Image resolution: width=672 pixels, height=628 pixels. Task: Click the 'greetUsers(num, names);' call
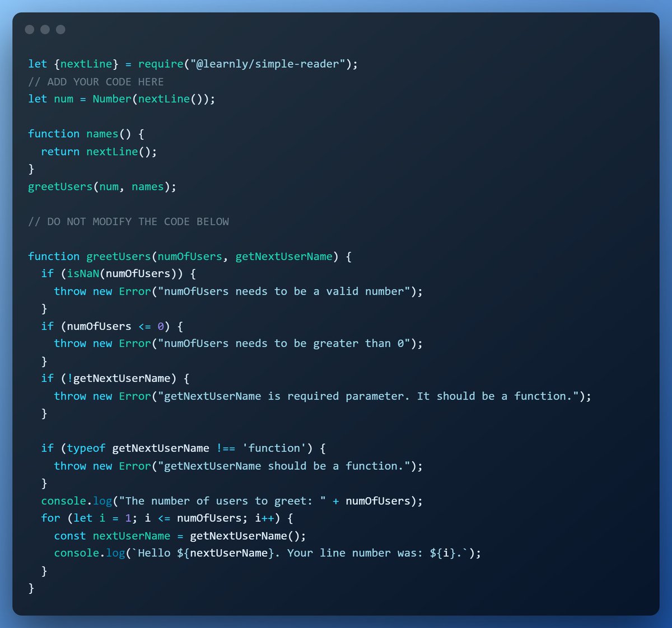(x=102, y=186)
